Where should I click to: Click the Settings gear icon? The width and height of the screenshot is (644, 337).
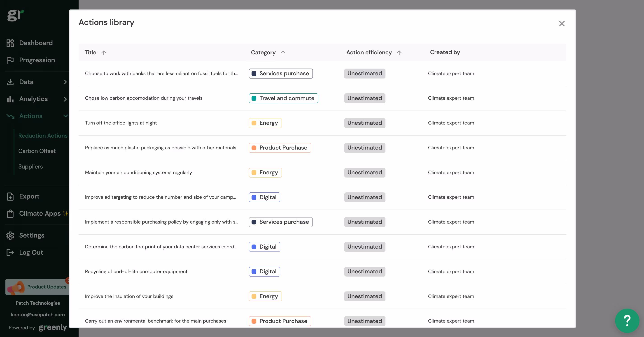[x=10, y=235]
